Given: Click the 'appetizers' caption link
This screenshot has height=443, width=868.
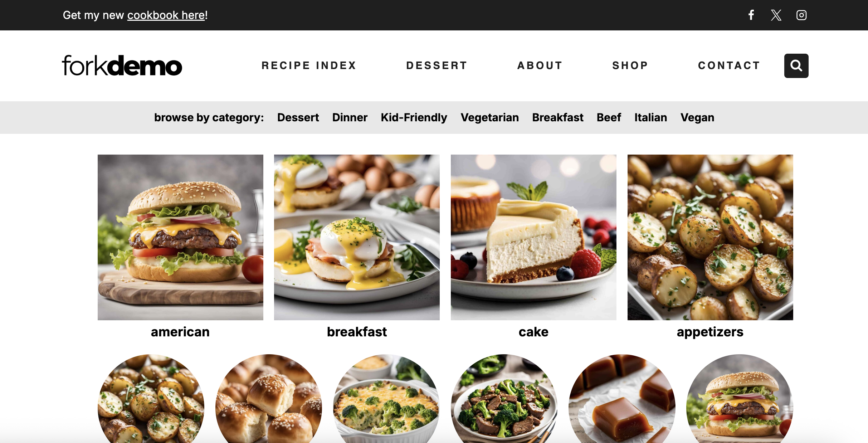Looking at the screenshot, I should [x=710, y=332].
